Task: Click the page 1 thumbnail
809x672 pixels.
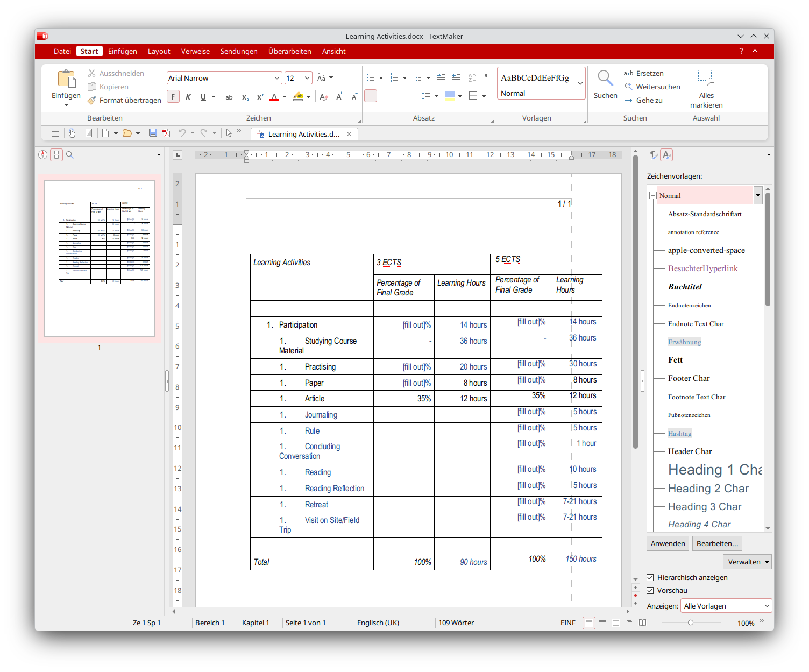Action: coord(100,259)
